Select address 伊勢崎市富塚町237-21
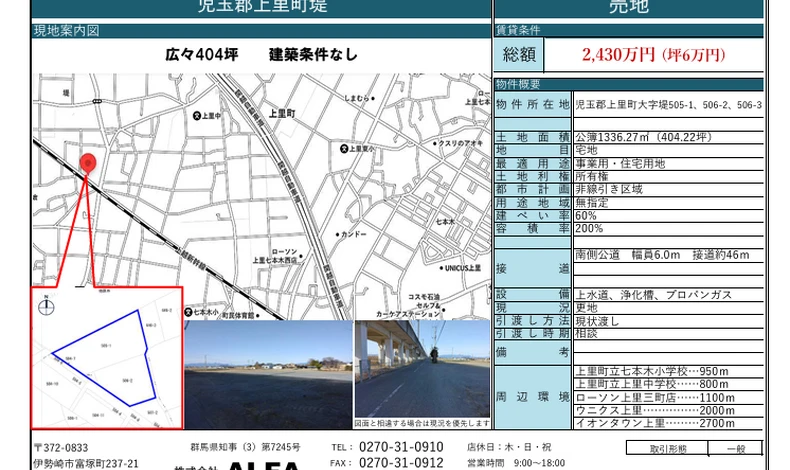Viewport: 790px width, 470px height. point(86,463)
